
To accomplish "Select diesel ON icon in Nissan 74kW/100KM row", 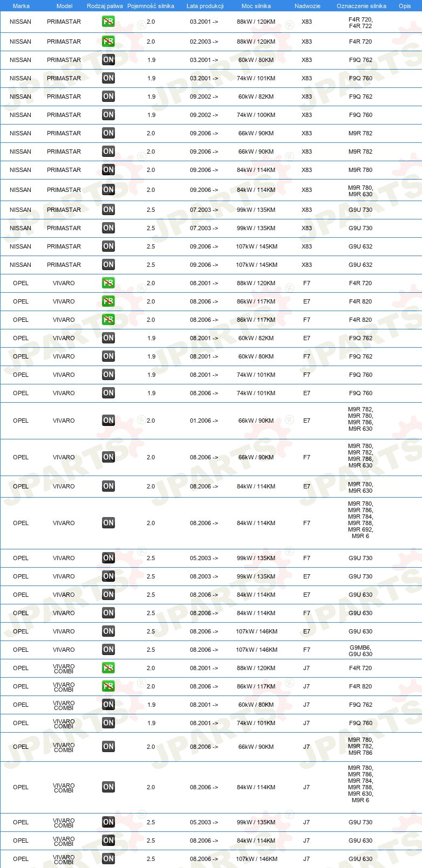I will [108, 115].
